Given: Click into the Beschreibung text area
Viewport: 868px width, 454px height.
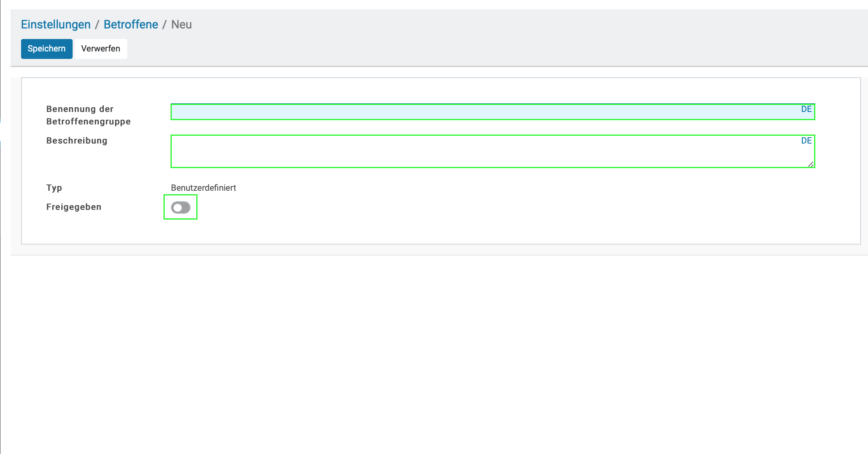Looking at the screenshot, I should (x=468, y=152).
